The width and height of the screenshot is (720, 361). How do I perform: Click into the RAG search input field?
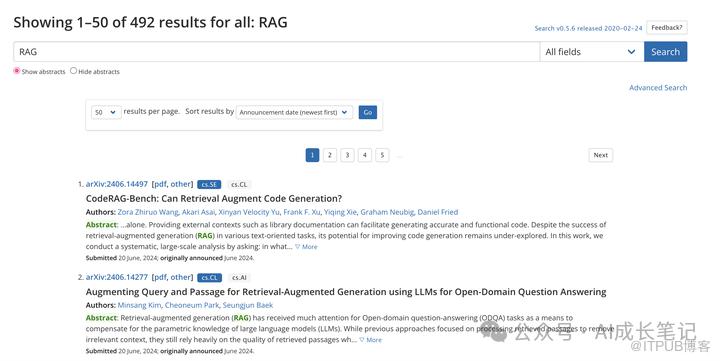276,52
